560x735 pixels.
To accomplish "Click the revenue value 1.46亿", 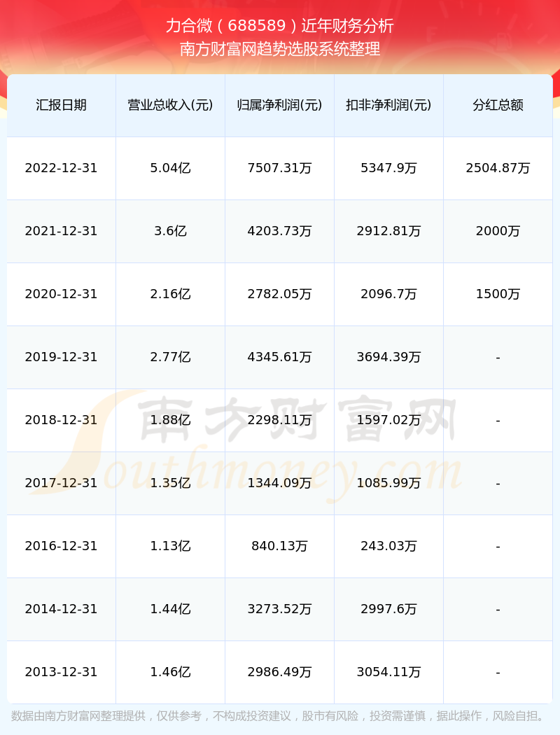I will pyautogui.click(x=171, y=672).
